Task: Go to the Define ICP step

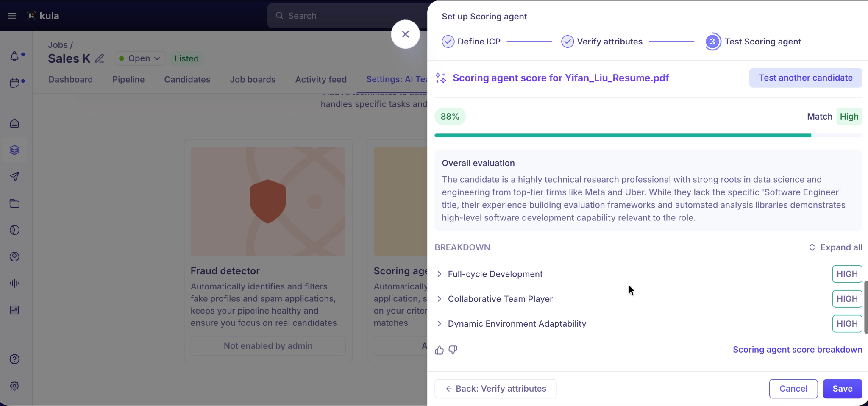Action: [471, 42]
